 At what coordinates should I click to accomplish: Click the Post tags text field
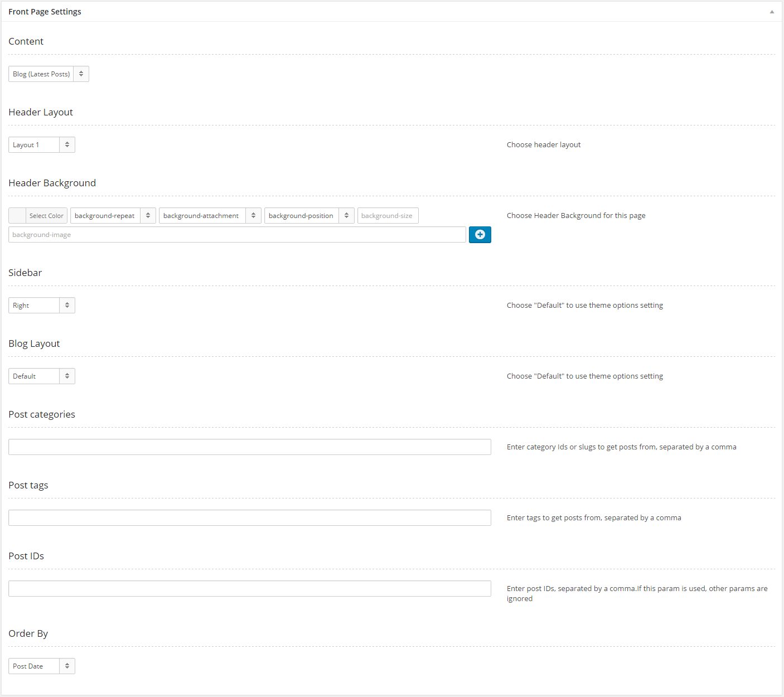[x=249, y=518]
